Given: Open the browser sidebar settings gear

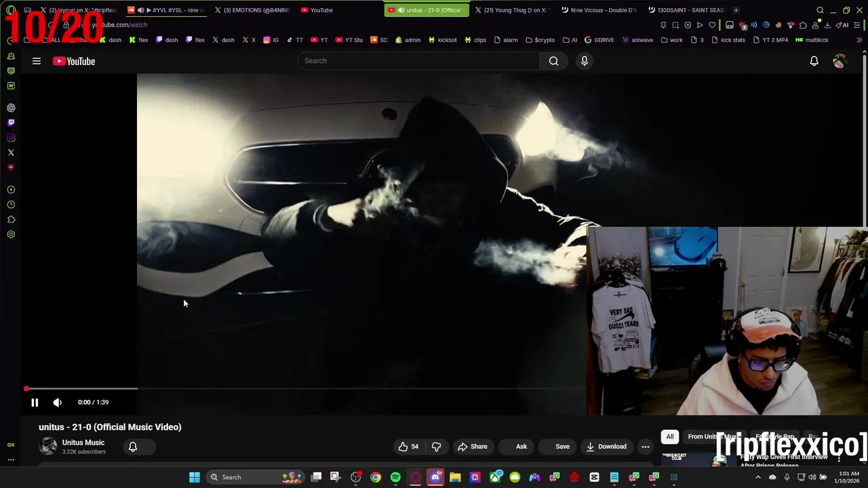Looking at the screenshot, I should 11,235.
